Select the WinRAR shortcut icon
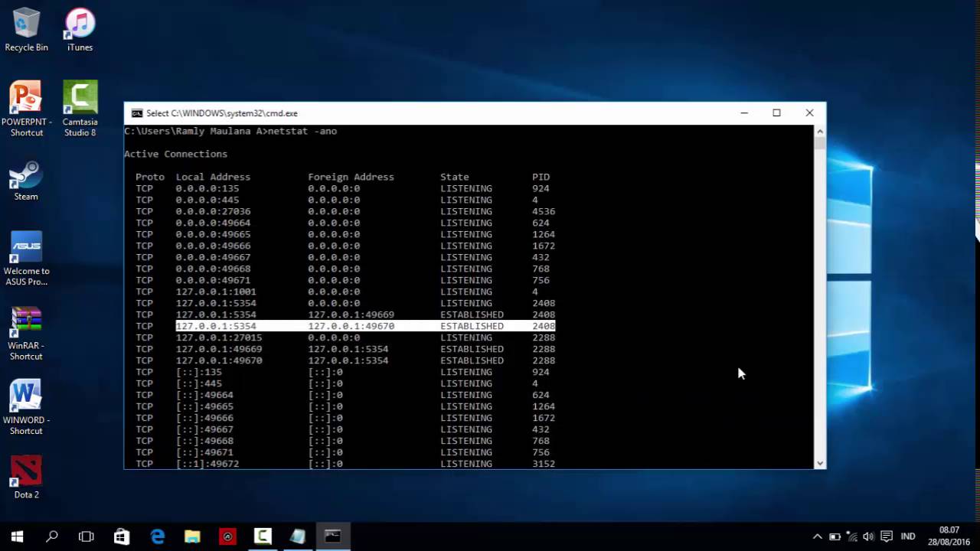The width and height of the screenshot is (980, 551). pos(26,334)
